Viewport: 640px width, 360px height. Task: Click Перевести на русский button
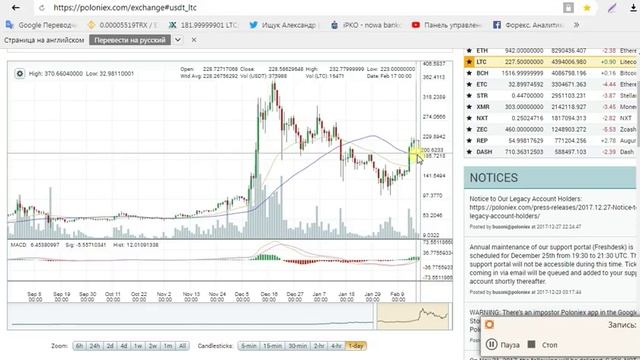pos(130,40)
